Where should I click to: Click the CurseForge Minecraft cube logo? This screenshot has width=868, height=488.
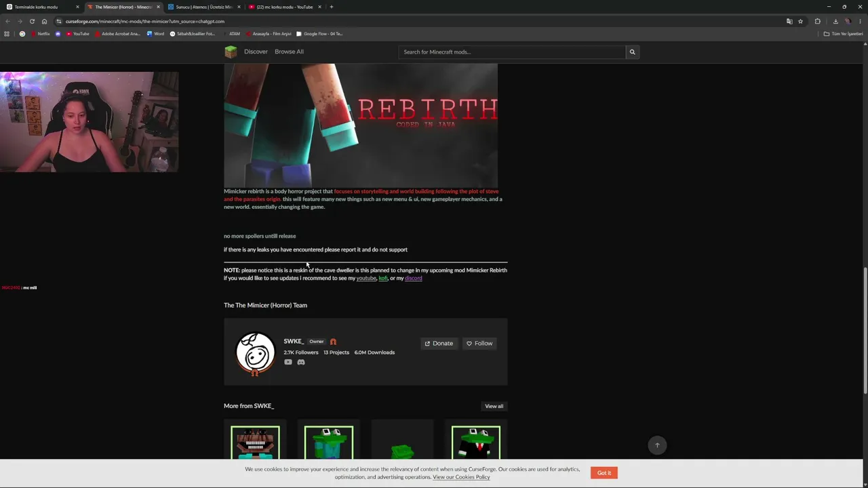tap(231, 52)
